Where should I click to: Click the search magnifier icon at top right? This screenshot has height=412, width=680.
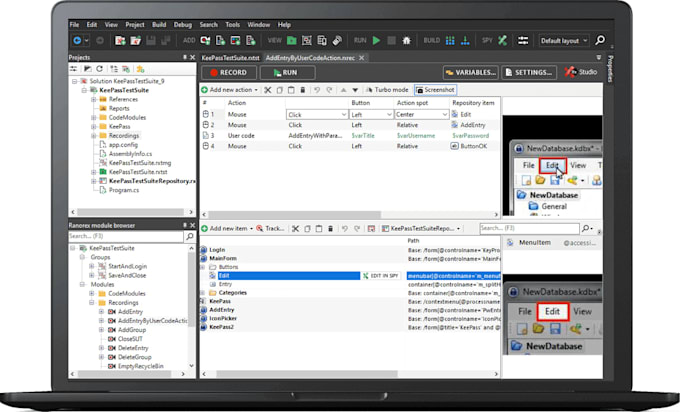pyautogui.click(x=600, y=41)
